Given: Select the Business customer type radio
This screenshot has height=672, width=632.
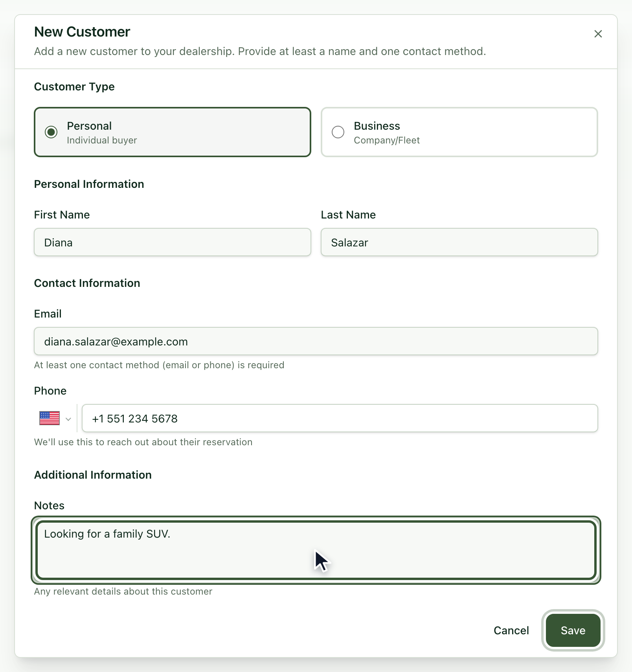Looking at the screenshot, I should point(338,132).
